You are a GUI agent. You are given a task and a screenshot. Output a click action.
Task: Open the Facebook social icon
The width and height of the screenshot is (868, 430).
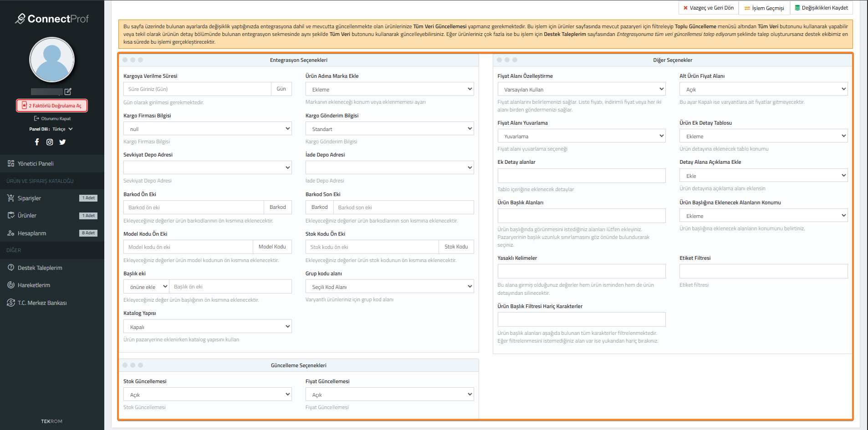click(x=37, y=142)
